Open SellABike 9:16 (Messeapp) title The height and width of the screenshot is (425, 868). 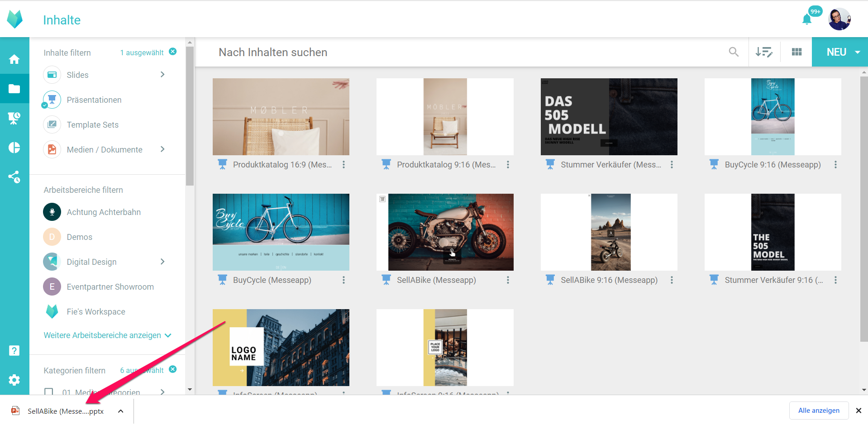tap(609, 280)
